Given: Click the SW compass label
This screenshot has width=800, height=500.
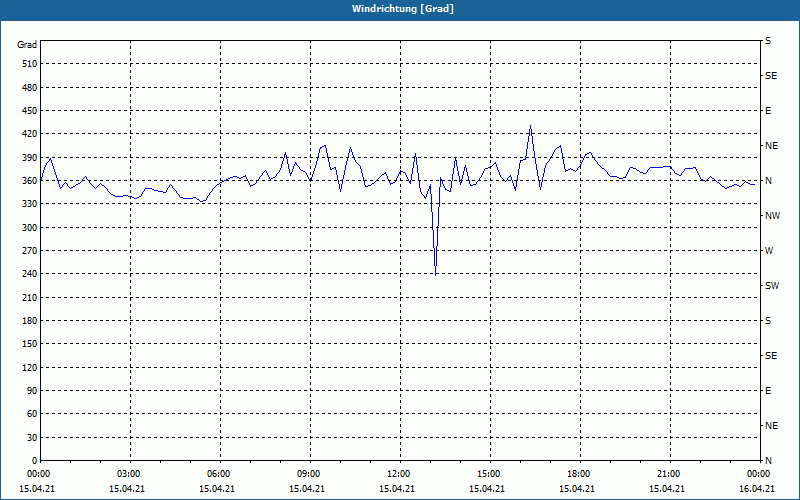Looking at the screenshot, I should click(x=772, y=286).
